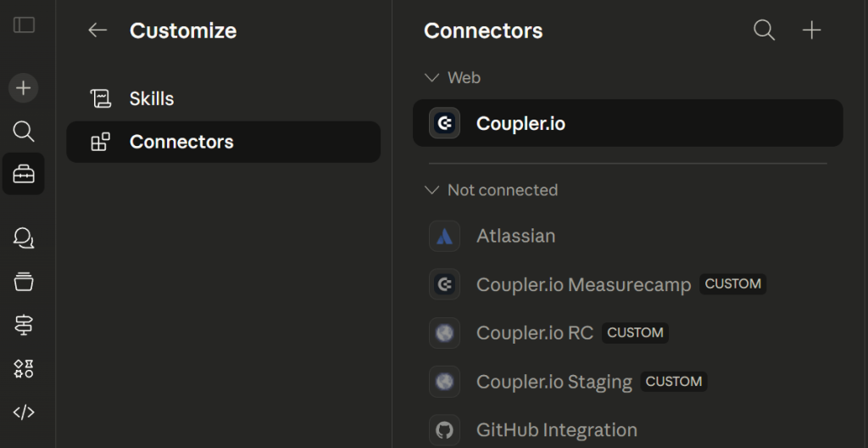Add a new connector plus icon
This screenshot has width=868, height=448.
click(811, 31)
